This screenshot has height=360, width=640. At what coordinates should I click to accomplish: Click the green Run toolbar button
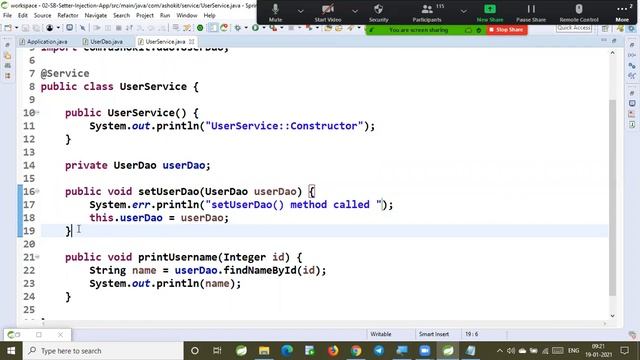(255, 28)
